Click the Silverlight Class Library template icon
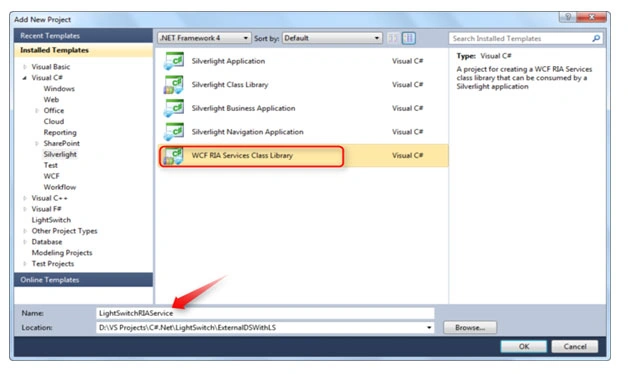This screenshot has width=628, height=374. (173, 85)
